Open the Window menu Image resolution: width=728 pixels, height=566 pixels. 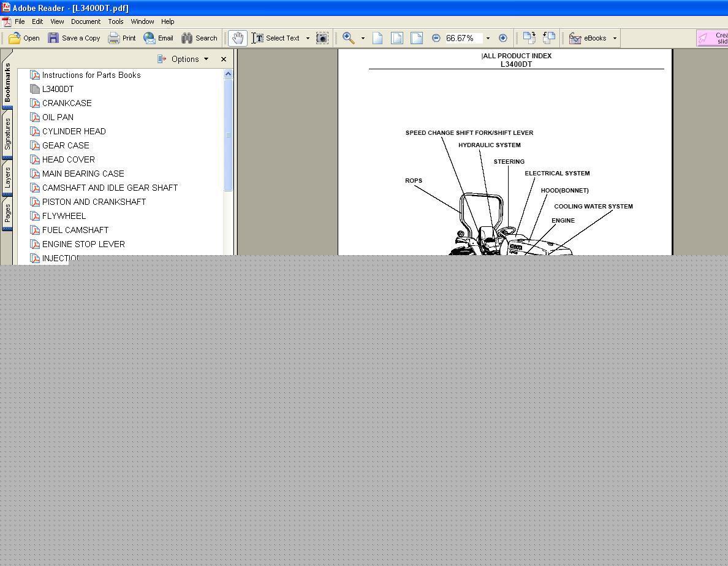142,21
